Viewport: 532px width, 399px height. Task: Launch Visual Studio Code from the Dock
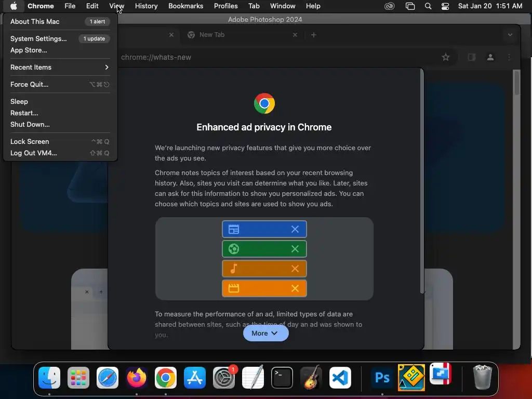point(340,377)
